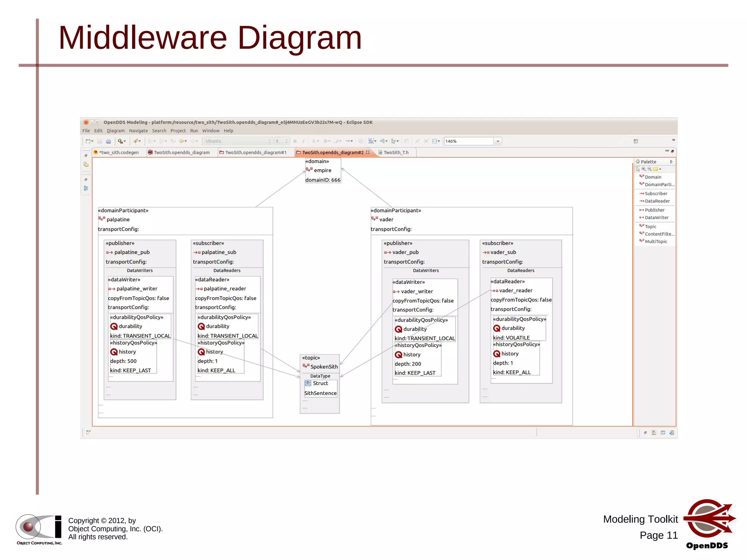Click the Palette yellow Note tool
The height and width of the screenshot is (560, 747).
655,169
